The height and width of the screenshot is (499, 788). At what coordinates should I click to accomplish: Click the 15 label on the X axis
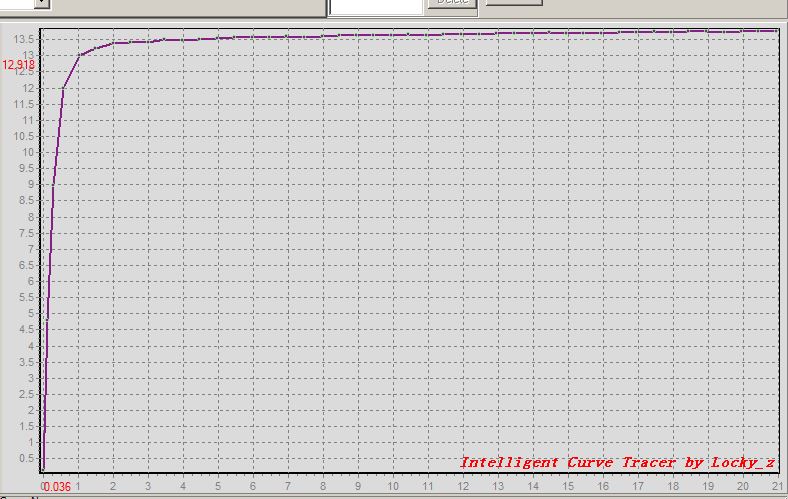tap(568, 486)
